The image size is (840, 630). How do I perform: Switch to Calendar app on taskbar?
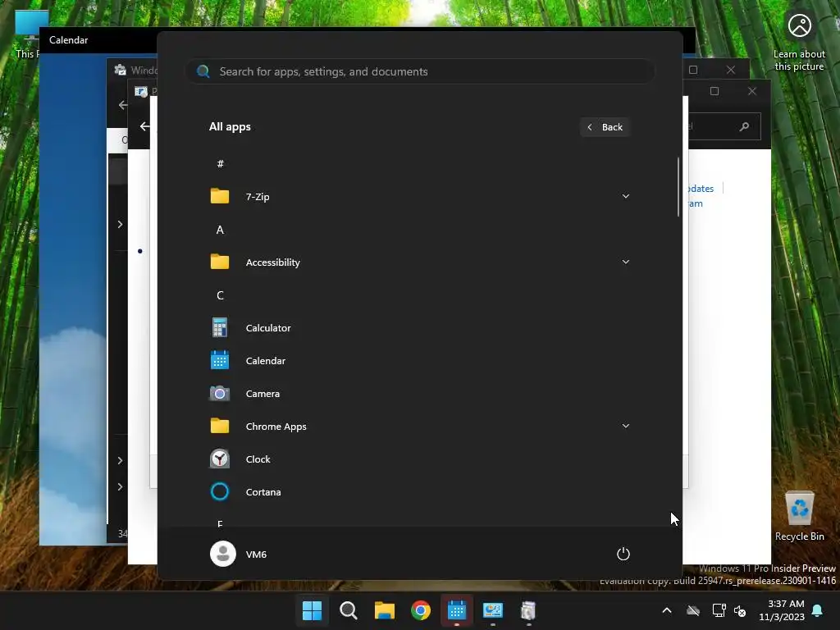click(456, 610)
